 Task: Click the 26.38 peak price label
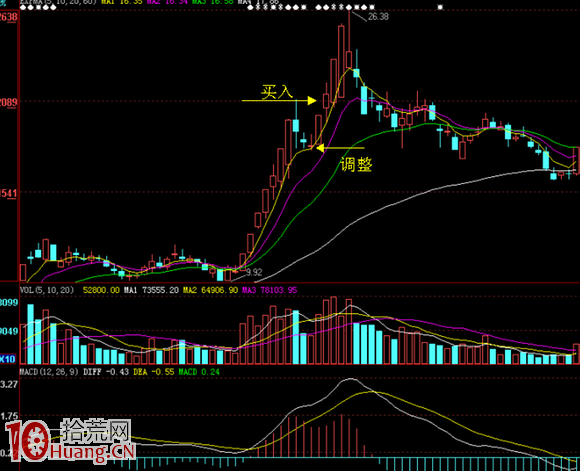(378, 17)
